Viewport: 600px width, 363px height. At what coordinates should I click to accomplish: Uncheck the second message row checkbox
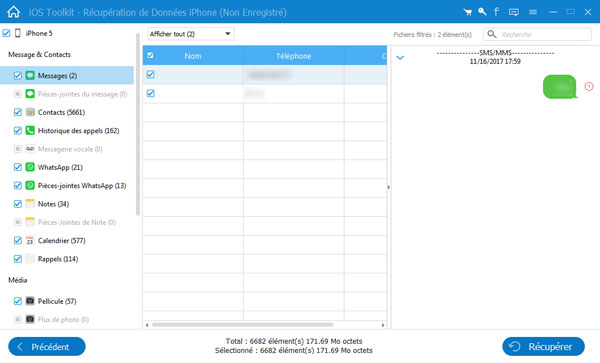(151, 93)
